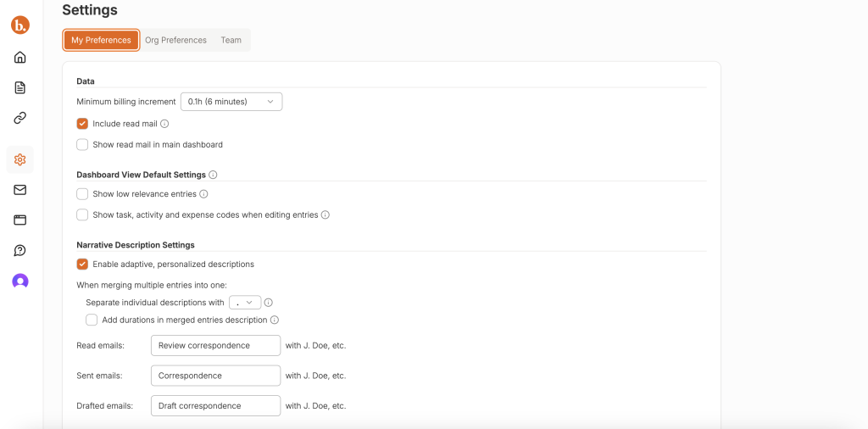Open the purple user profile avatar
868x429 pixels.
tap(19, 281)
